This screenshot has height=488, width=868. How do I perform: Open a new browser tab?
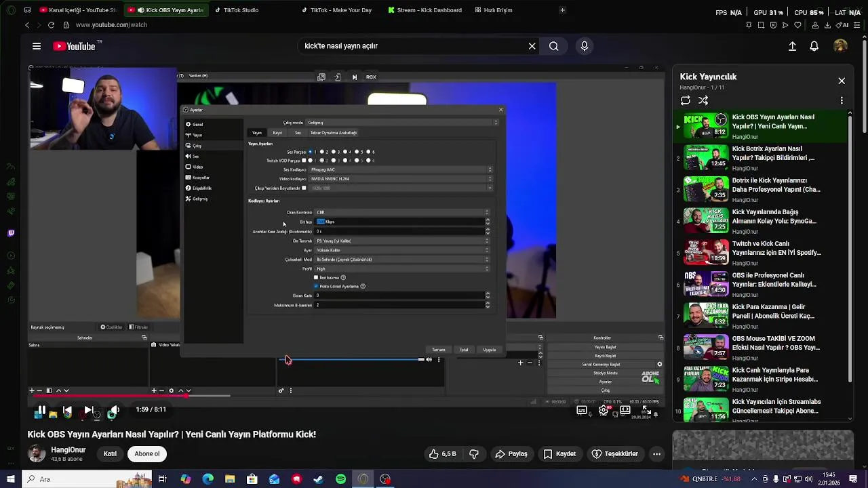coord(562,10)
